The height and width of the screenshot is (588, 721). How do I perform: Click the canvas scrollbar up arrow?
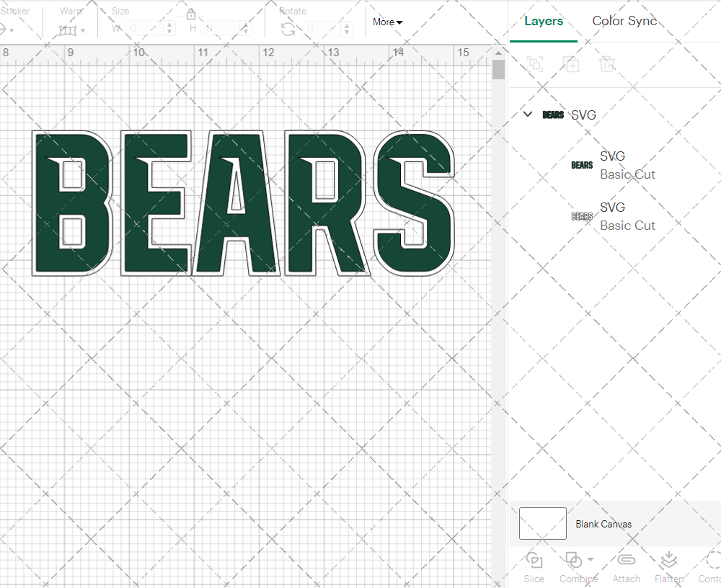pos(498,53)
